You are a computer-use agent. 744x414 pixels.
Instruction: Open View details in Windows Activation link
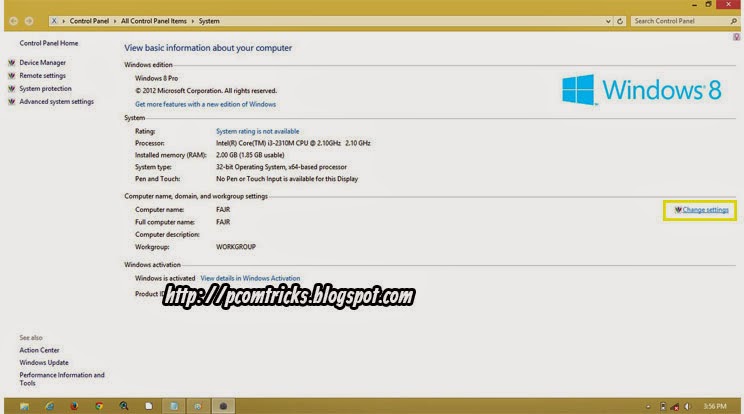[x=250, y=278]
